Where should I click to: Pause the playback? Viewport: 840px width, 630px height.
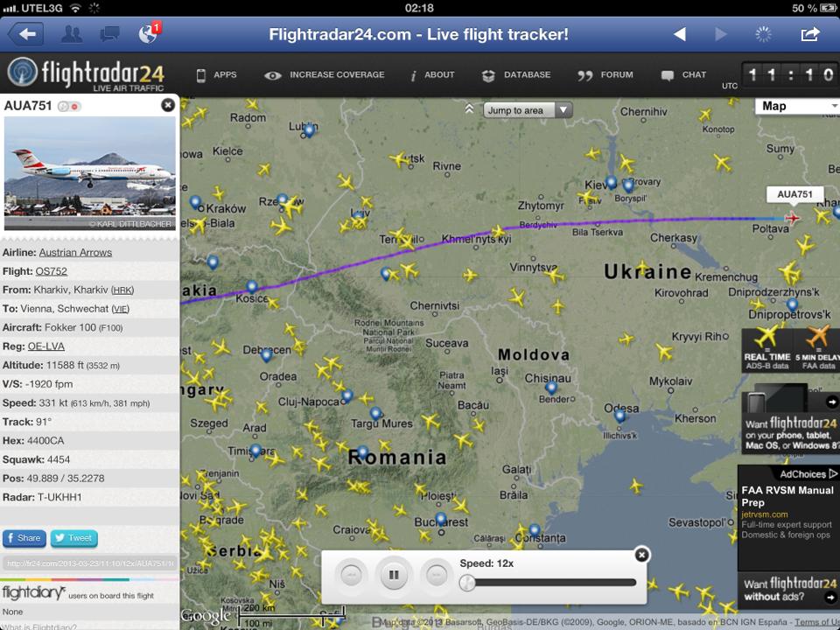pyautogui.click(x=394, y=575)
